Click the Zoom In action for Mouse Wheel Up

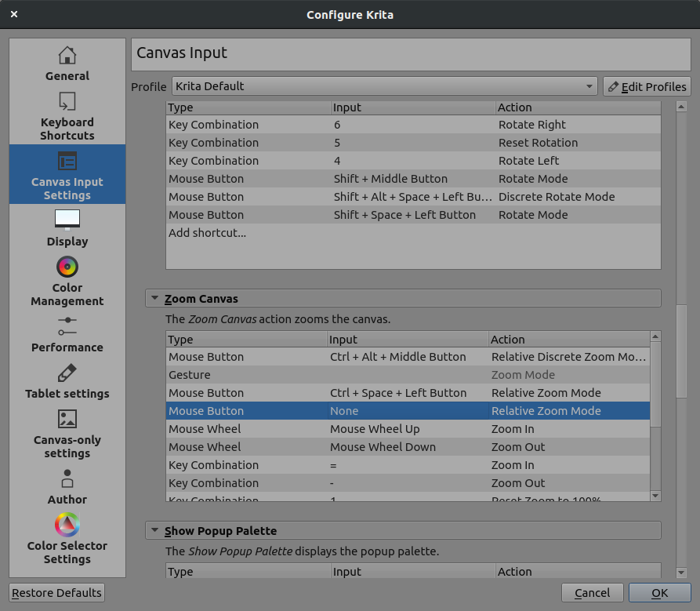569,429
